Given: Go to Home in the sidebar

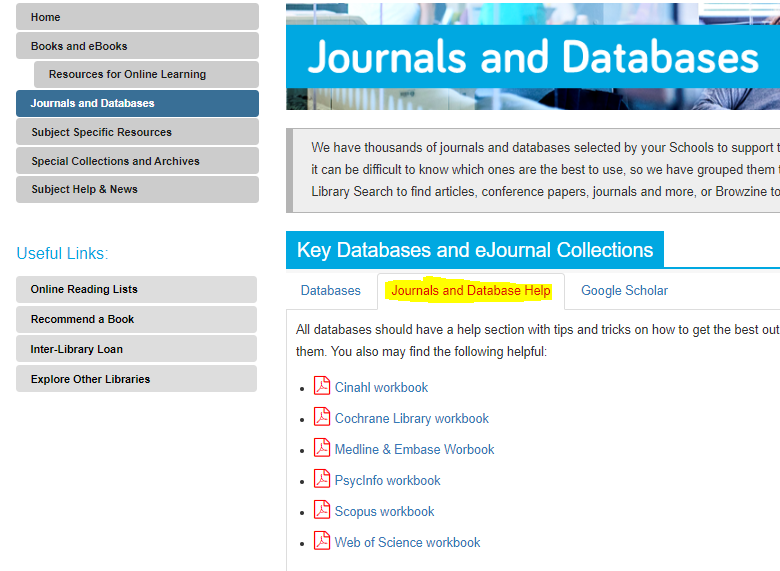Looking at the screenshot, I should pyautogui.click(x=137, y=17).
